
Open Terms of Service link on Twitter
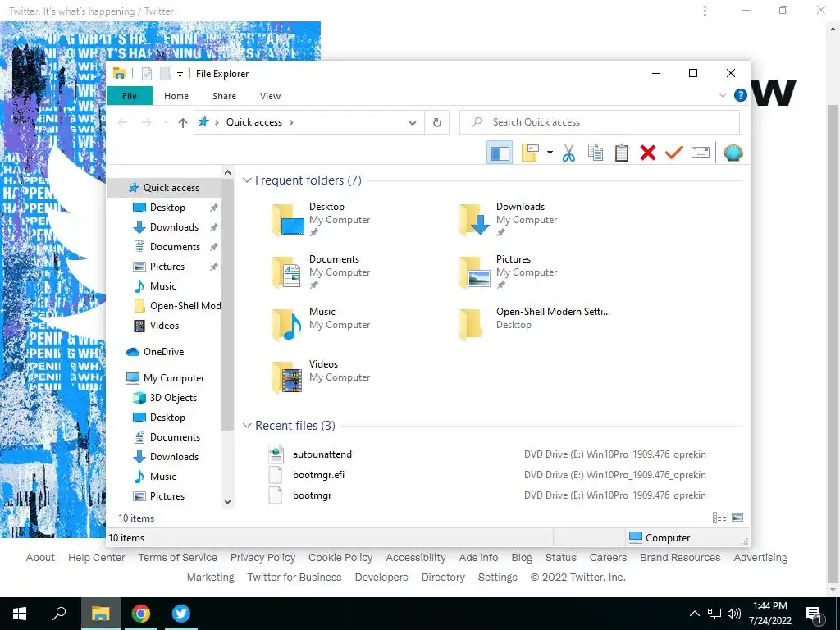177,558
